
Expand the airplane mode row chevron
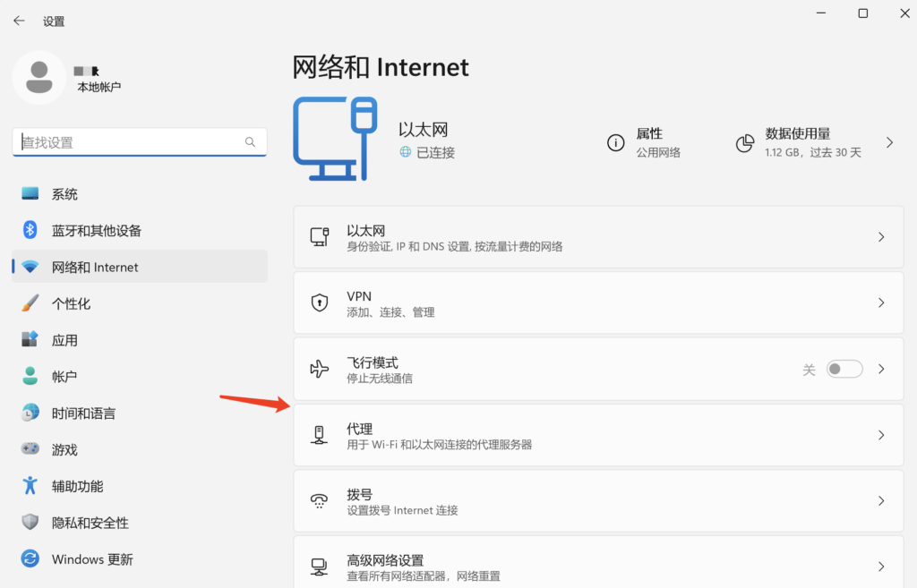tap(881, 369)
